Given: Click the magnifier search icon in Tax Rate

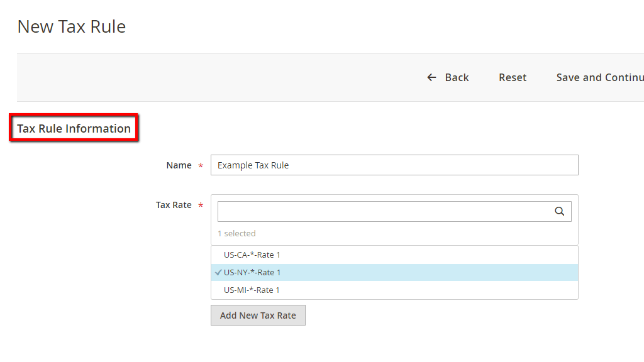Looking at the screenshot, I should coord(559,211).
